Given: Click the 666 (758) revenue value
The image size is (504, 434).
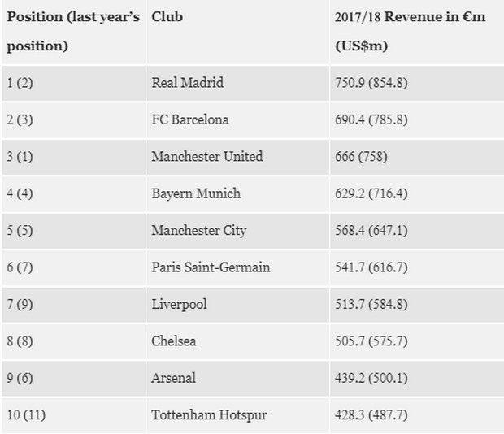Looking at the screenshot, I should pos(361,157).
